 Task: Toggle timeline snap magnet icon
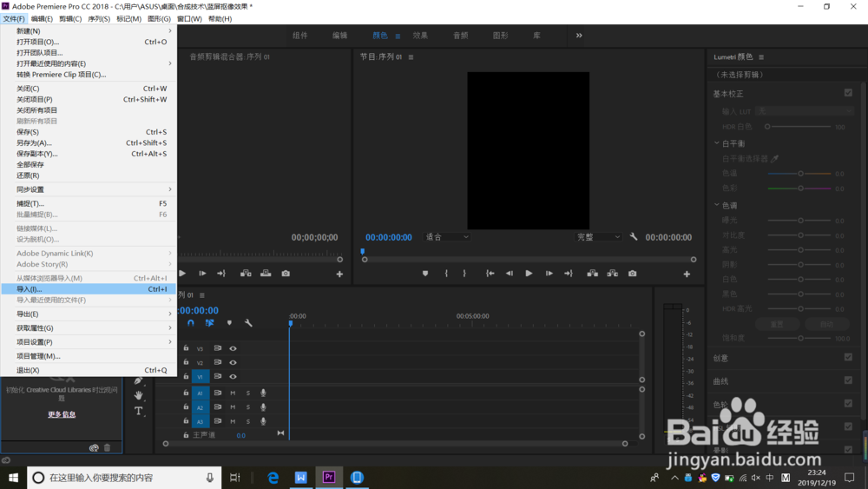tap(190, 323)
